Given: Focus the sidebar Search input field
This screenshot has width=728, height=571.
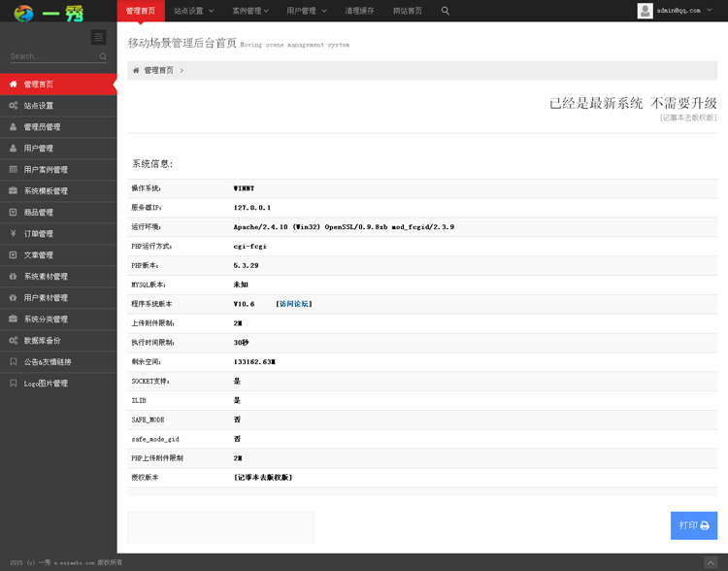Looking at the screenshot, I should click(x=53, y=56).
